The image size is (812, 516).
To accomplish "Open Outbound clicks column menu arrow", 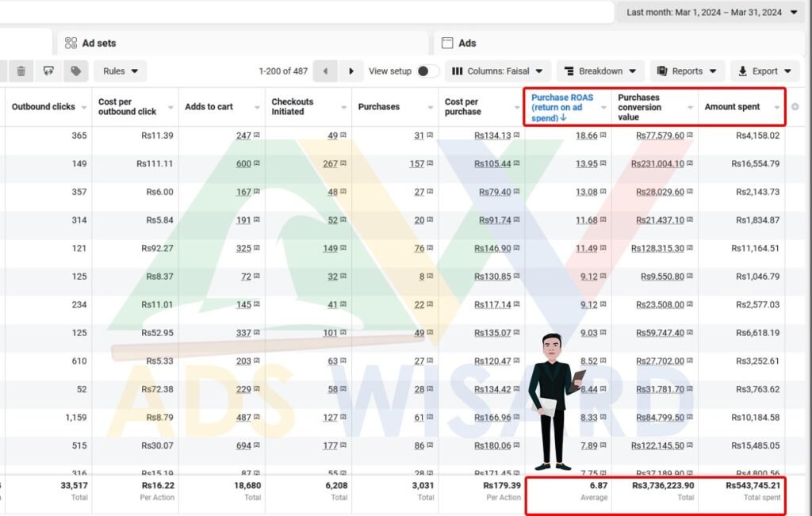I will (84, 107).
